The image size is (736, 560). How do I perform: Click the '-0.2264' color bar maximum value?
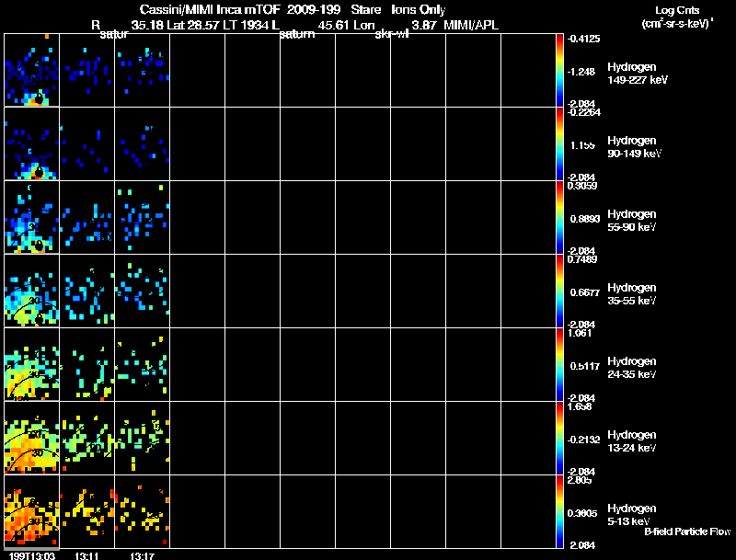[583, 112]
